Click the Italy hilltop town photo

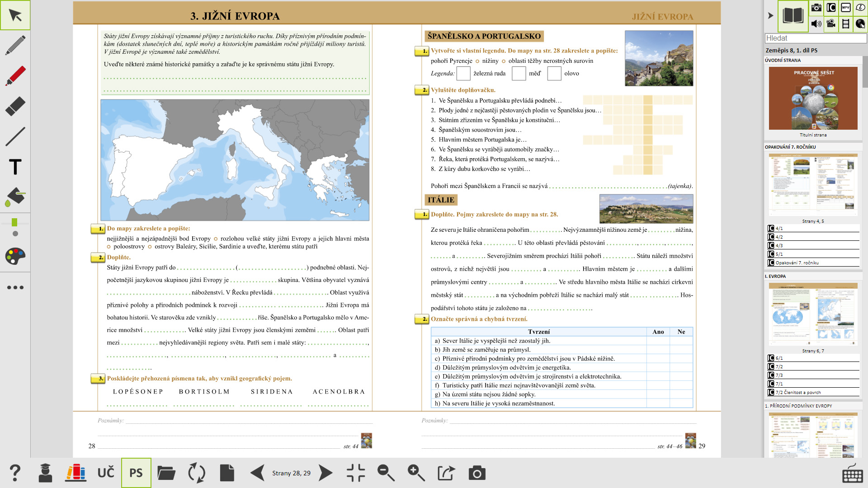[x=646, y=209]
